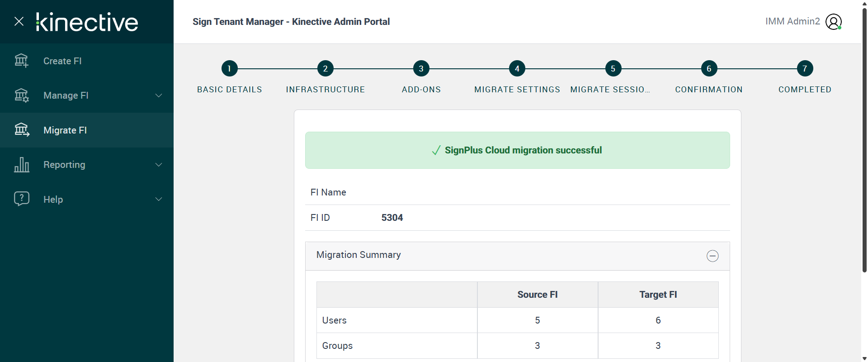Image resolution: width=868 pixels, height=362 pixels.
Task: Select step 4 Migrate Settings
Action: point(517,69)
